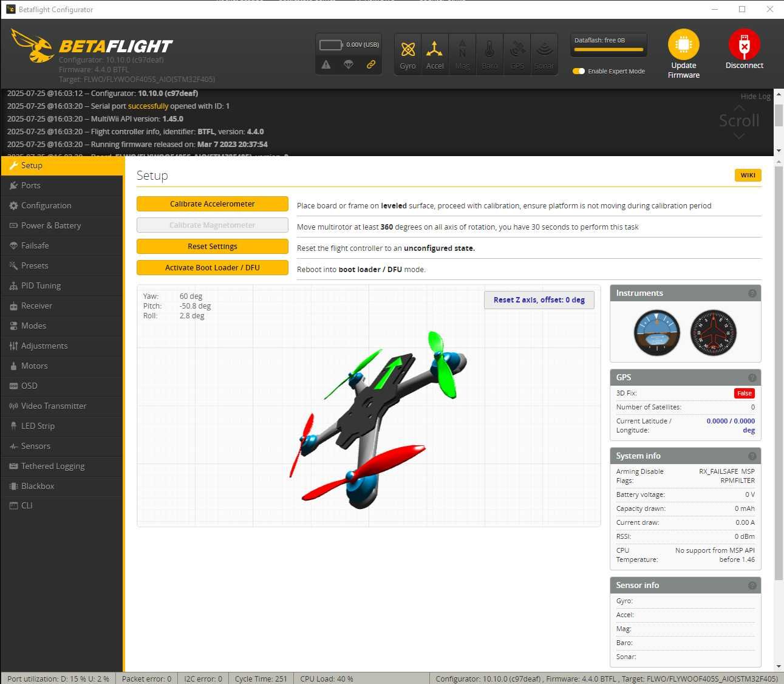This screenshot has width=784, height=684.
Task: Open the Sensors tab
Action: (62, 446)
